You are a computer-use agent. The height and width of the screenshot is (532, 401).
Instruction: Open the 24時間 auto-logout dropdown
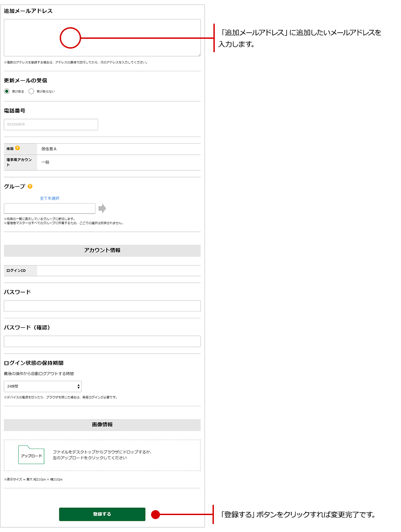[x=42, y=387]
